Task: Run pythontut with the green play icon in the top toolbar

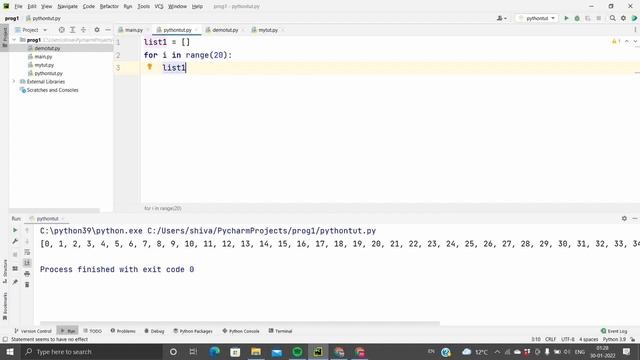Action: (x=566, y=18)
